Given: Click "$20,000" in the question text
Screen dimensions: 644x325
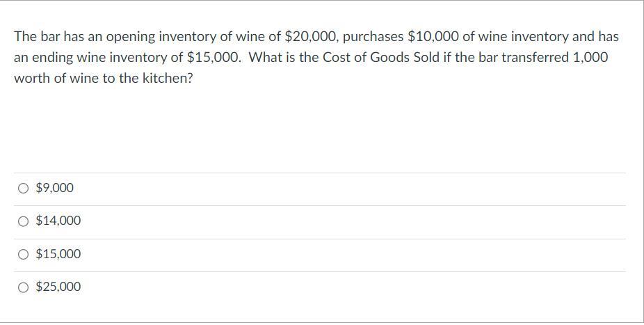Looking at the screenshot, I should pos(310,36).
